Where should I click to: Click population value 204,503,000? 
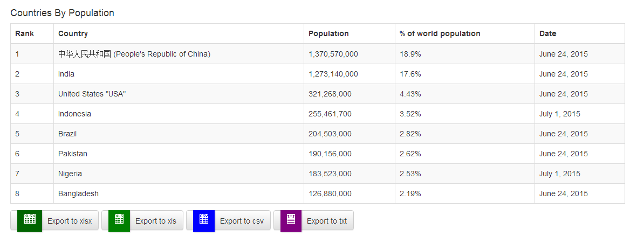coord(330,134)
